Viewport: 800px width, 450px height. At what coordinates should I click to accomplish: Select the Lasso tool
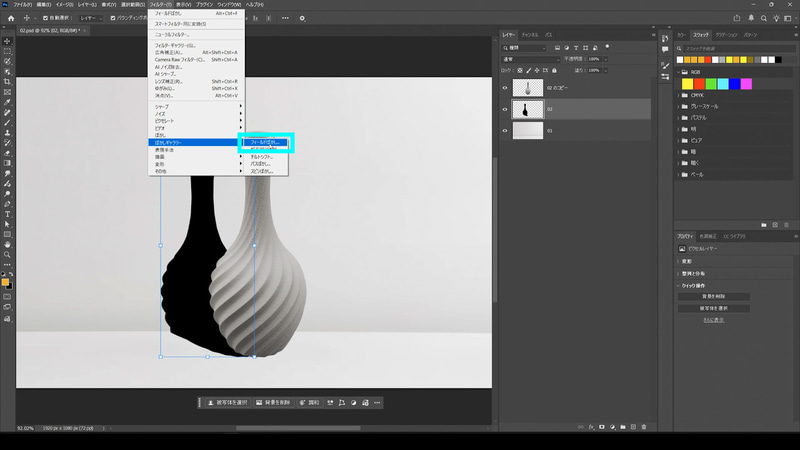[7, 61]
